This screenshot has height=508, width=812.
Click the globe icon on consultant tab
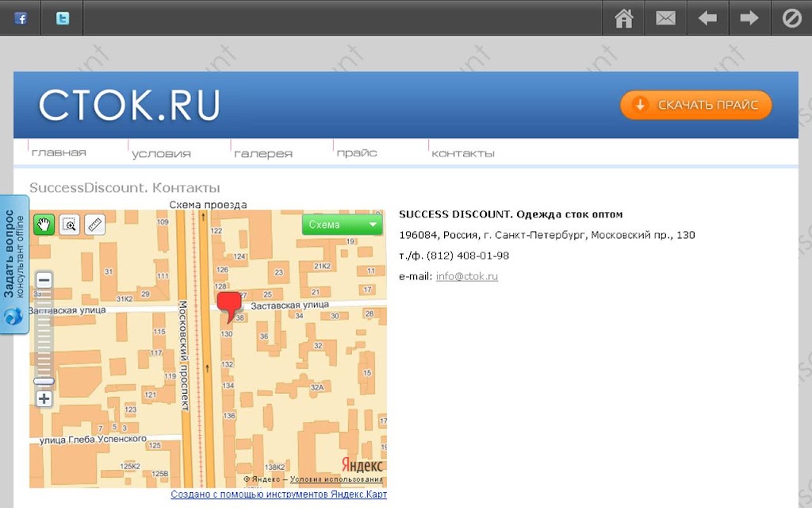(x=13, y=316)
